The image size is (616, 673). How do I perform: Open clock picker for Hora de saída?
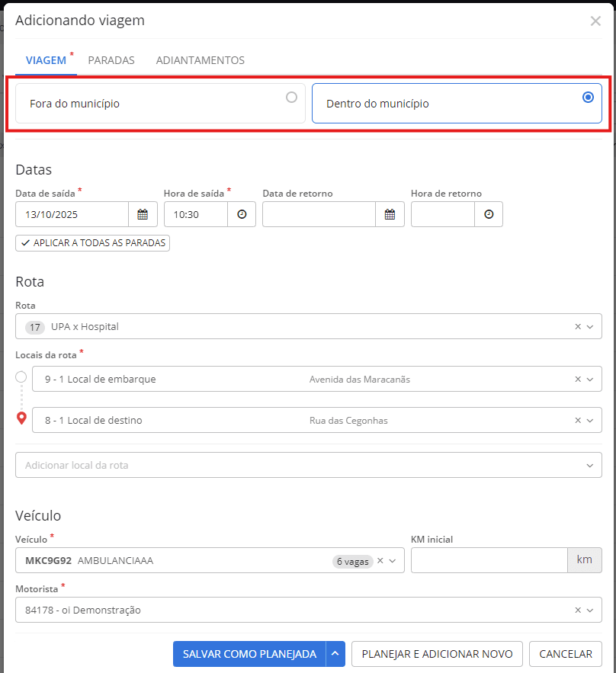point(242,215)
